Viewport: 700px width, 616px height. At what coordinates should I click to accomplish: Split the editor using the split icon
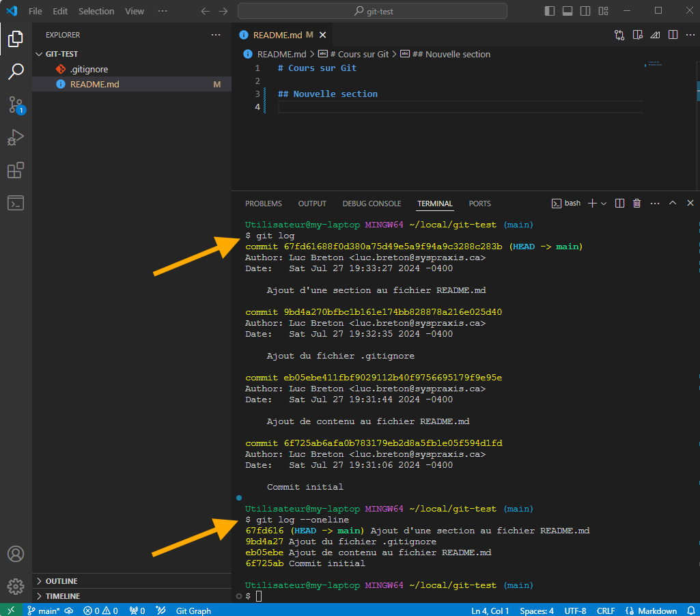(673, 35)
